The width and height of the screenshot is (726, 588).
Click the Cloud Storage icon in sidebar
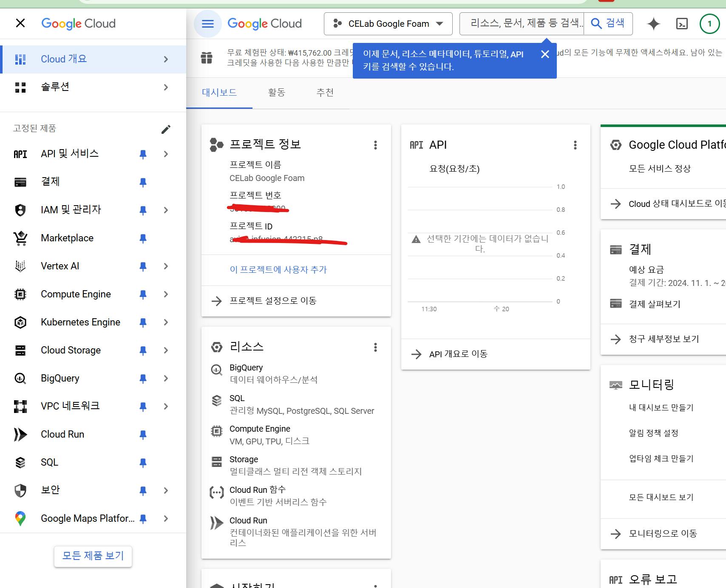click(20, 351)
